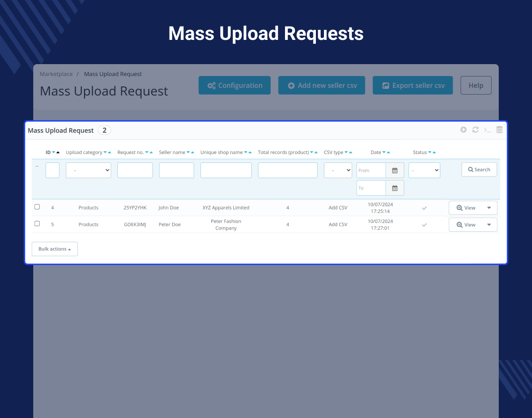Open Status filter dropdown
Image resolution: width=532 pixels, height=418 pixels.
[425, 171]
